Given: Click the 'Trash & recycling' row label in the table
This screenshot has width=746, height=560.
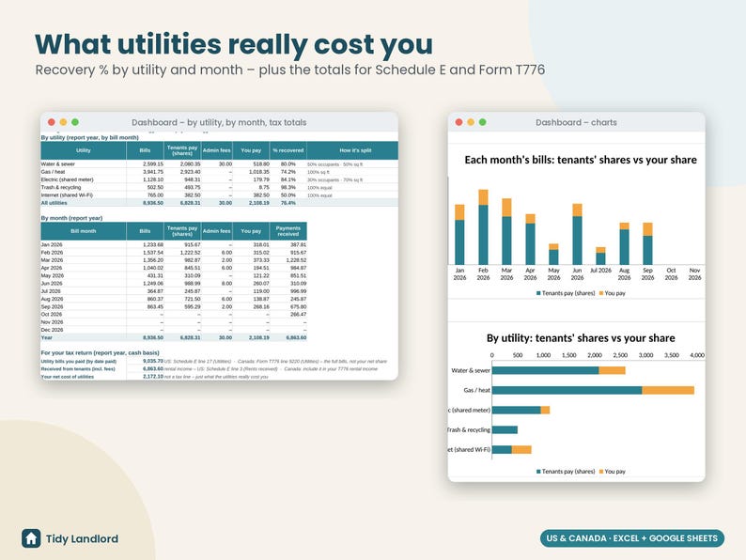Looking at the screenshot, I should point(61,188).
